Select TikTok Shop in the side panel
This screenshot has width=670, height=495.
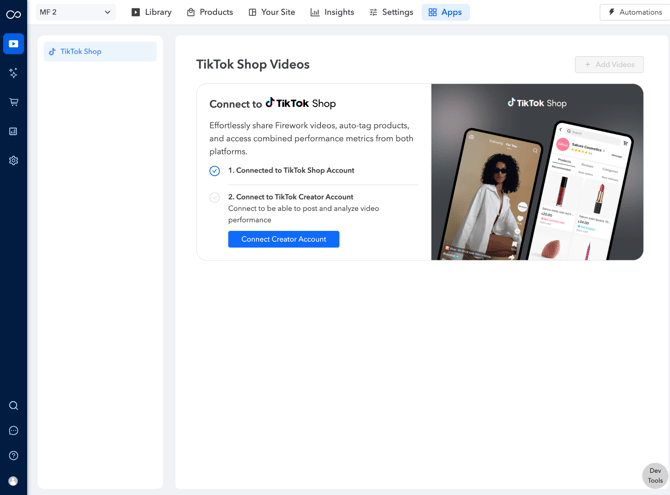tap(100, 52)
